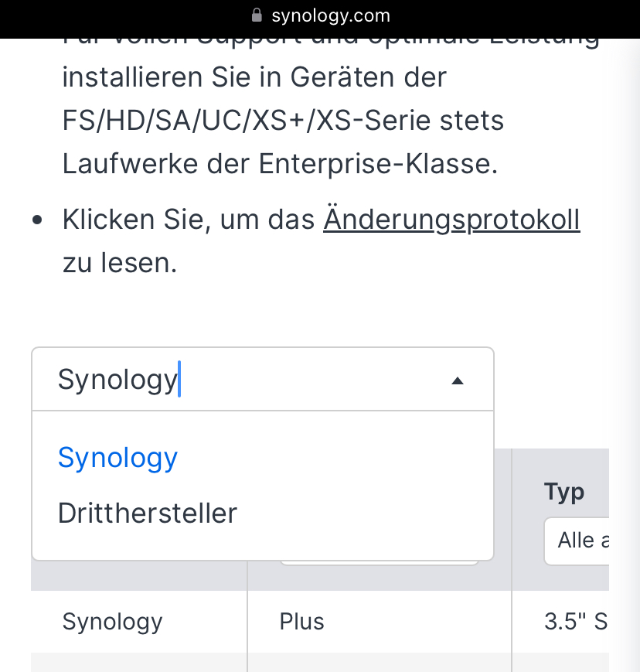This screenshot has width=640, height=672.
Task: Click the 'Klicken Sie, um das' text
Action: [189, 220]
